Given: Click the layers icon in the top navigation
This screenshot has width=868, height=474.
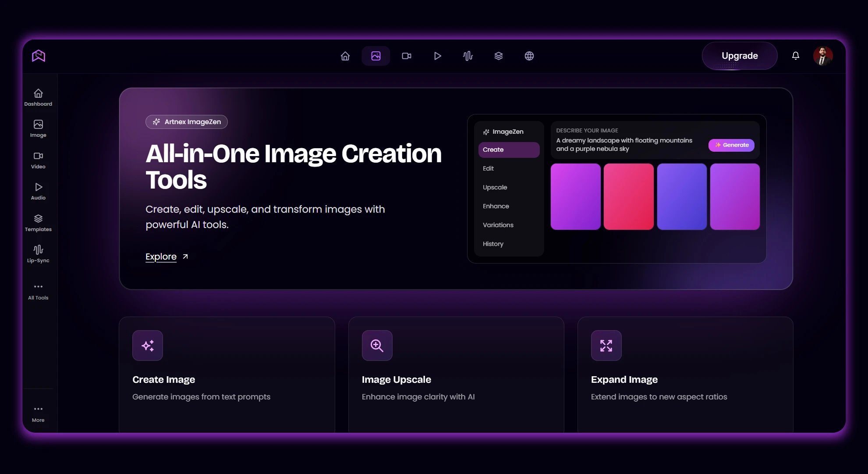Looking at the screenshot, I should coord(499,56).
